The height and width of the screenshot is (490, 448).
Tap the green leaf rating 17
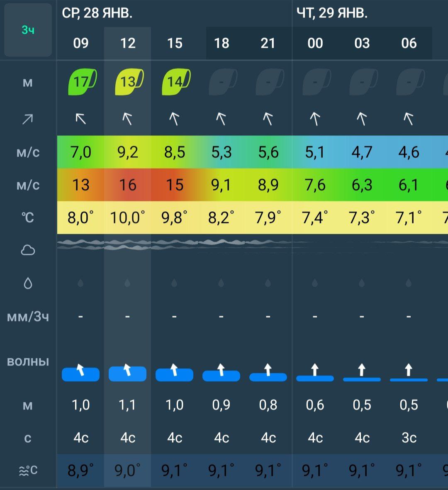[x=82, y=82]
